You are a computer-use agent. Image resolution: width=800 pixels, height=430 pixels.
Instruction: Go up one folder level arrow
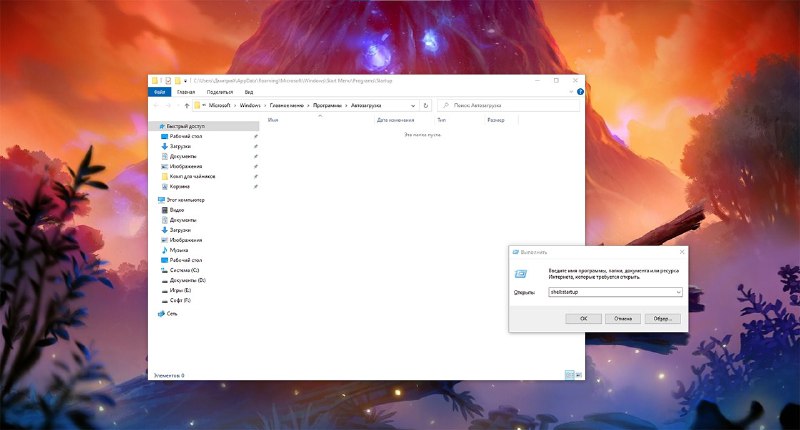[x=187, y=106]
